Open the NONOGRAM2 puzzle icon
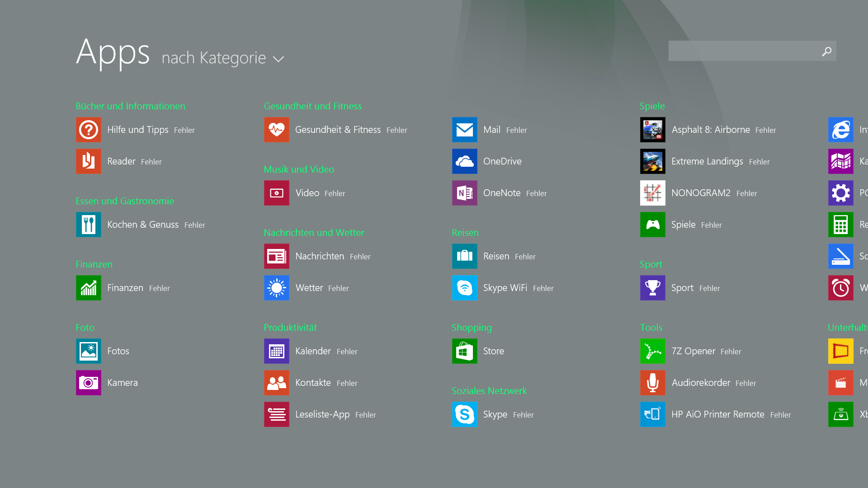This screenshot has height=488, width=868. [652, 193]
